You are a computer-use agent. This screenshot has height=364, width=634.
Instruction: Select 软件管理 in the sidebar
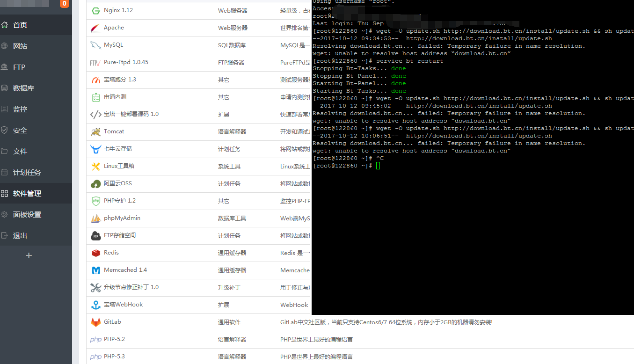pyautogui.click(x=36, y=193)
